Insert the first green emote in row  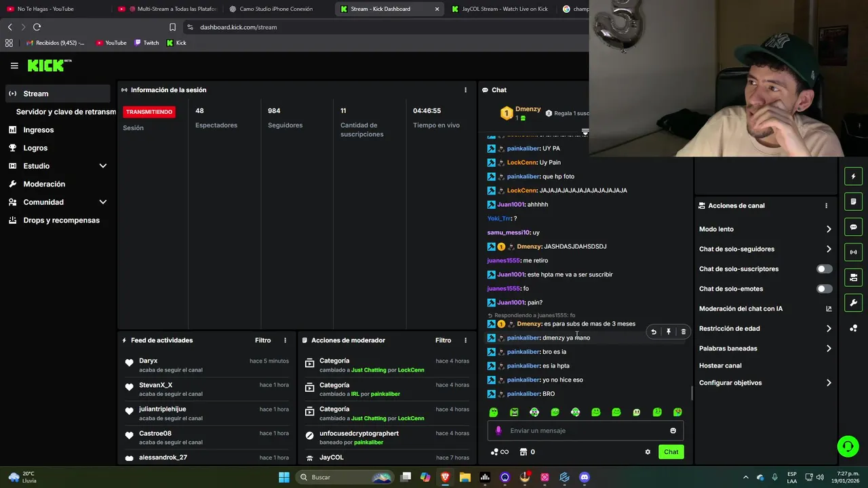pos(494,412)
